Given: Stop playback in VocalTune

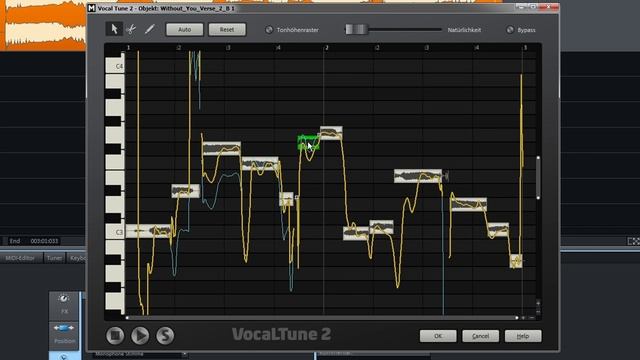Looking at the screenshot, I should (x=115, y=336).
